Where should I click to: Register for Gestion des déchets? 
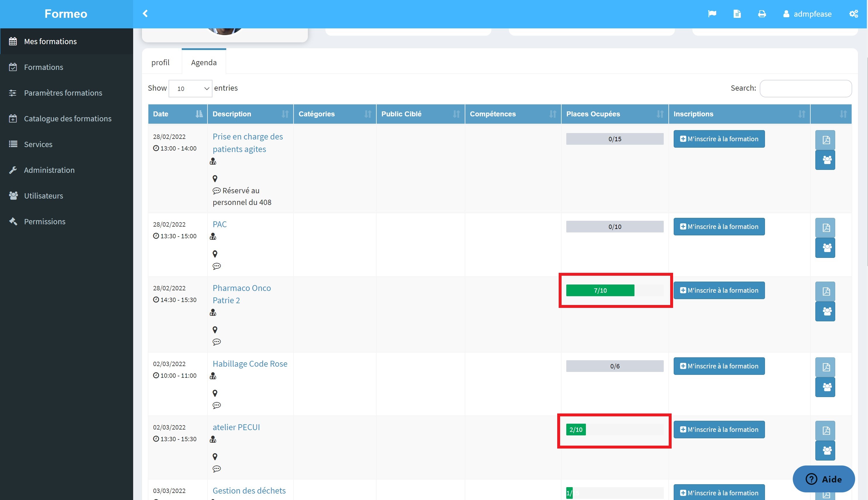coord(719,493)
